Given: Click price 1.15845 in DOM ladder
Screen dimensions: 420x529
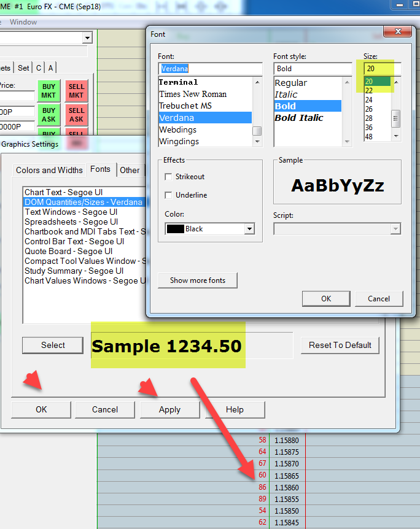Looking at the screenshot, I should click(287, 523).
